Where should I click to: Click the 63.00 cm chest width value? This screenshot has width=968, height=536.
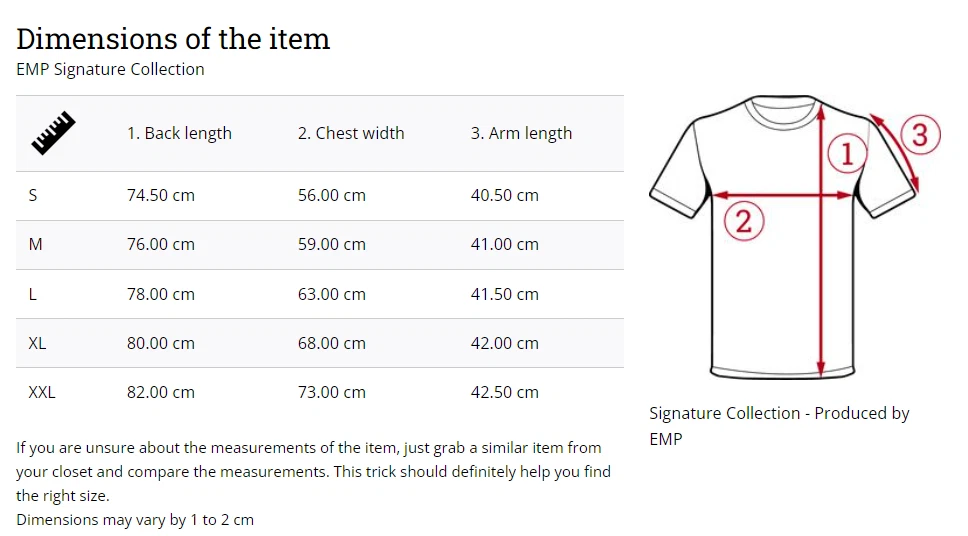coord(332,294)
